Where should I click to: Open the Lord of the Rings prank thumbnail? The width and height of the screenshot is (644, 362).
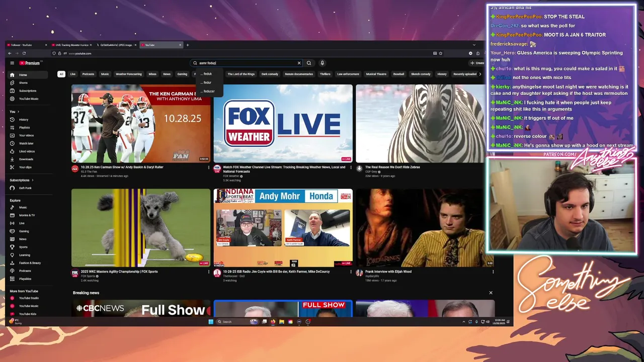pyautogui.click(x=425, y=228)
